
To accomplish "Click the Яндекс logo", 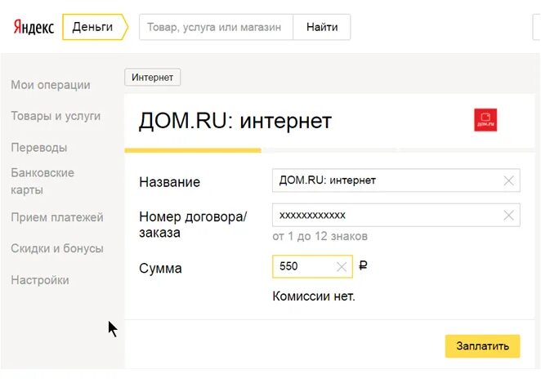I will (x=34, y=27).
